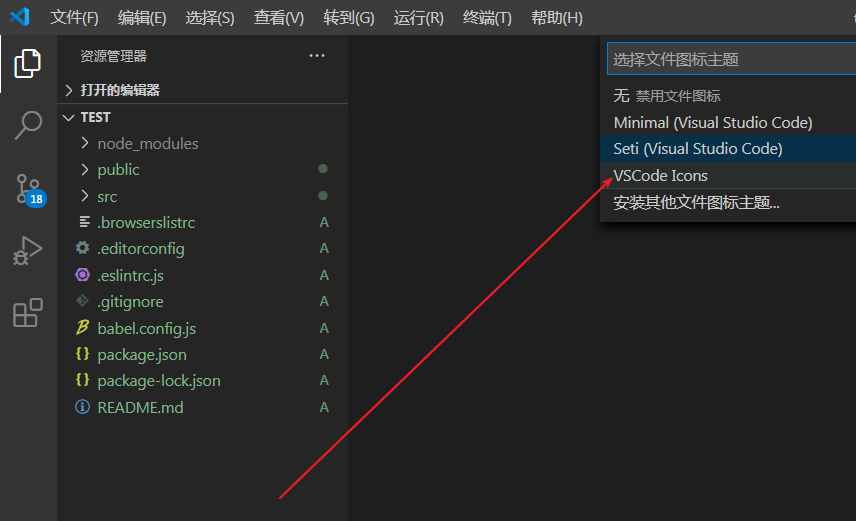The image size is (856, 521).
Task: Click the git icon of .gitignore
Action: [x=82, y=301]
